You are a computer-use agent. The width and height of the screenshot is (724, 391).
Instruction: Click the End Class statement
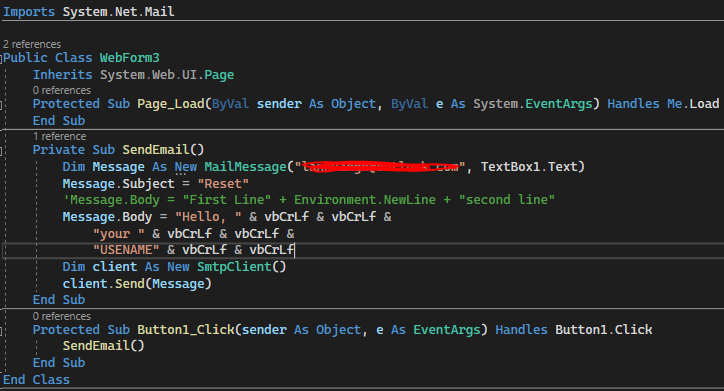point(36,379)
